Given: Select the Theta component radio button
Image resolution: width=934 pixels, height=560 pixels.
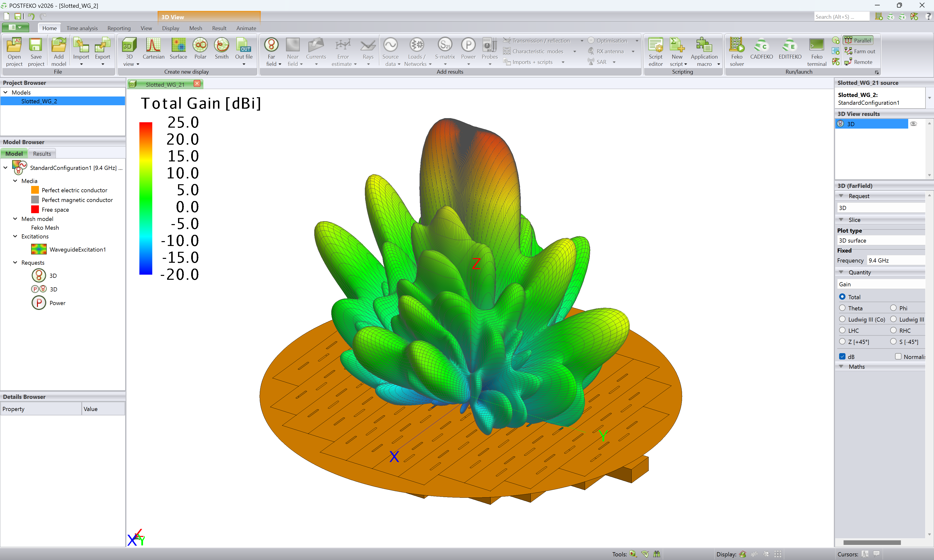Looking at the screenshot, I should click(842, 308).
